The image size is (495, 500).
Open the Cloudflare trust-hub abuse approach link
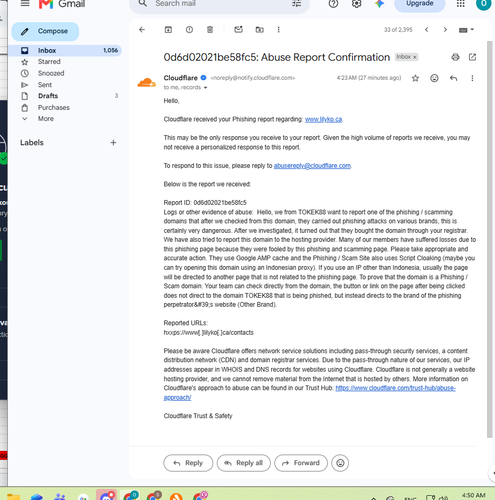pyautogui.click(x=395, y=388)
